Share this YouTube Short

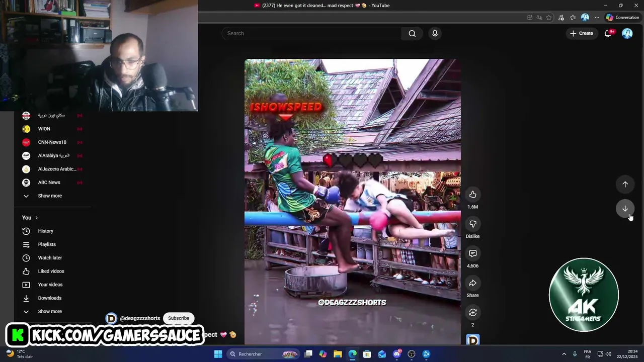pyautogui.click(x=472, y=283)
